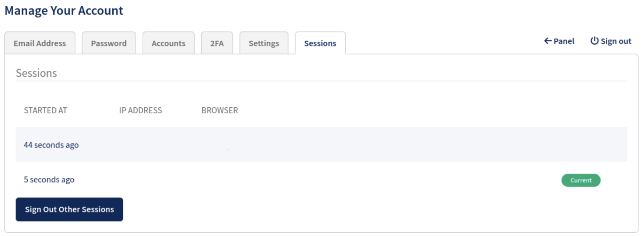Select the Accounts tab

(168, 43)
